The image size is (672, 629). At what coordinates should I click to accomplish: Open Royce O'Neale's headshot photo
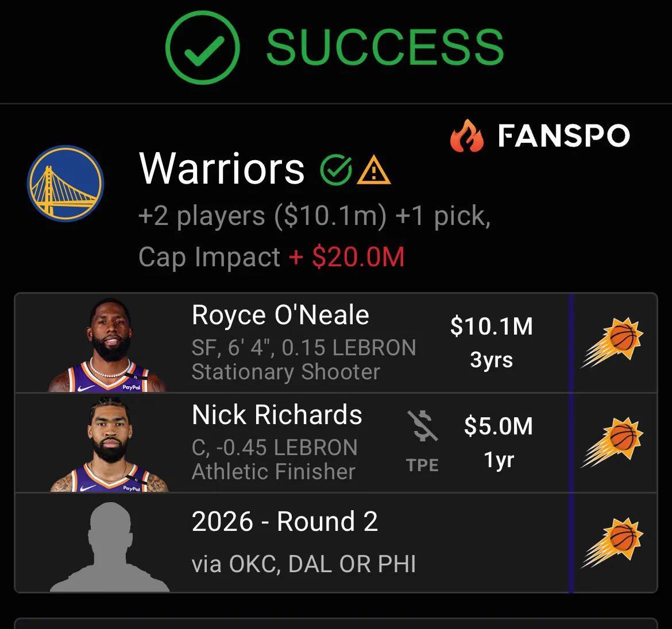[109, 345]
